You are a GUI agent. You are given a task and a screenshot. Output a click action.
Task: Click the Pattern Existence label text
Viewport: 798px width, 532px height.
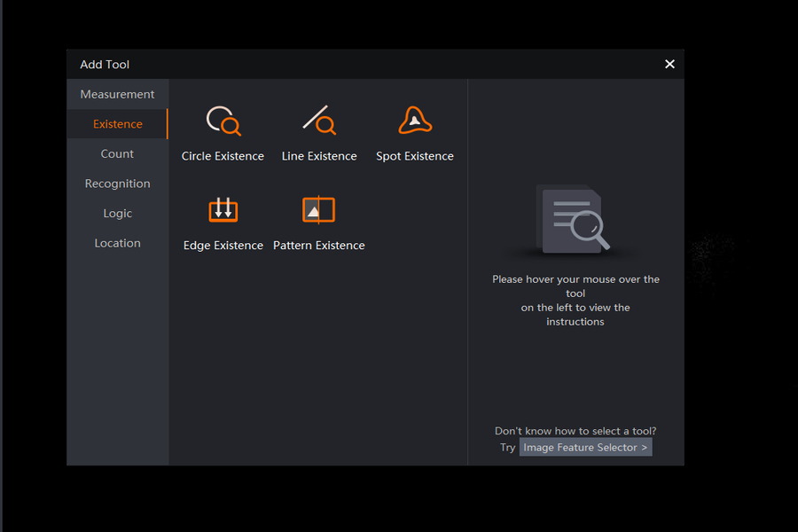click(x=319, y=245)
